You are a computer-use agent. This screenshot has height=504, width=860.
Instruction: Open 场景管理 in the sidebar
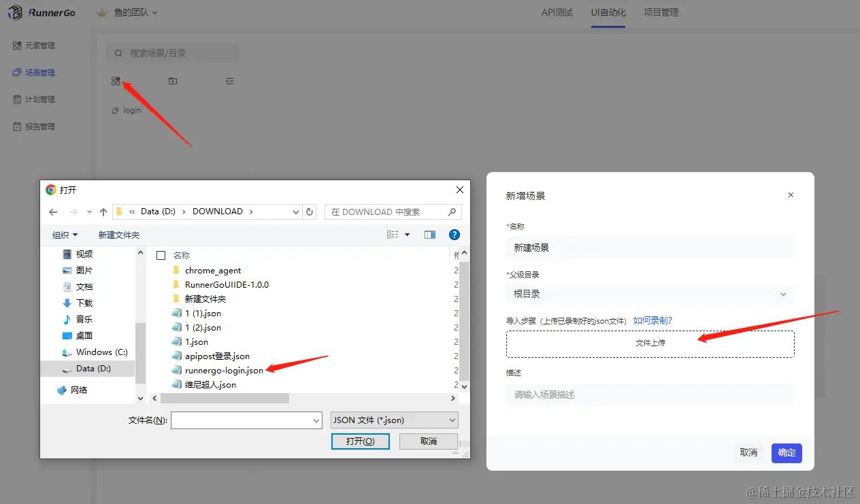click(34, 73)
